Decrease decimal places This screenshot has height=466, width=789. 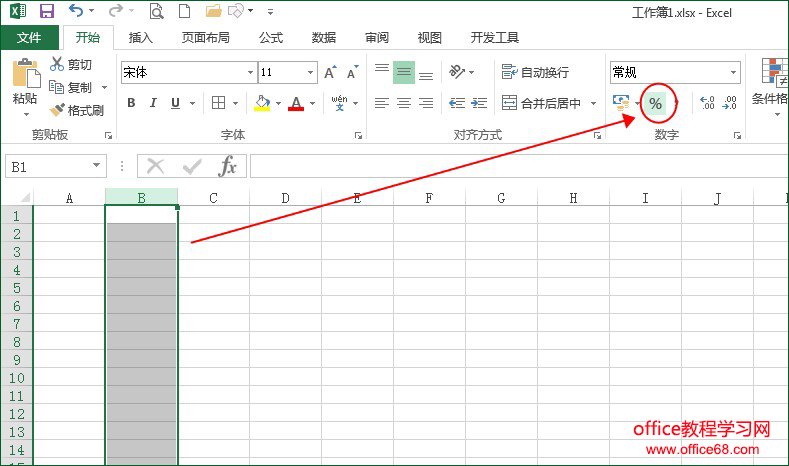[730, 103]
